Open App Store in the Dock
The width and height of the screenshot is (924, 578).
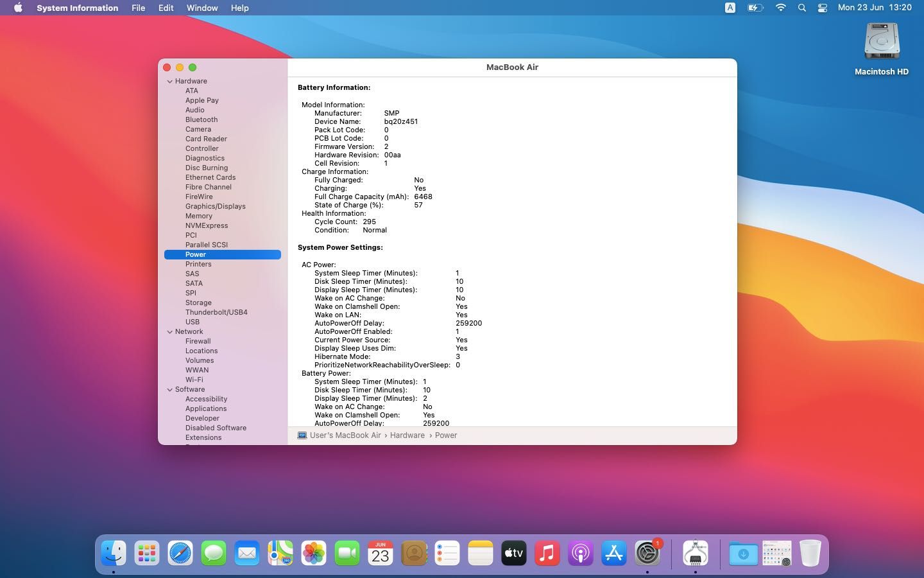(614, 553)
